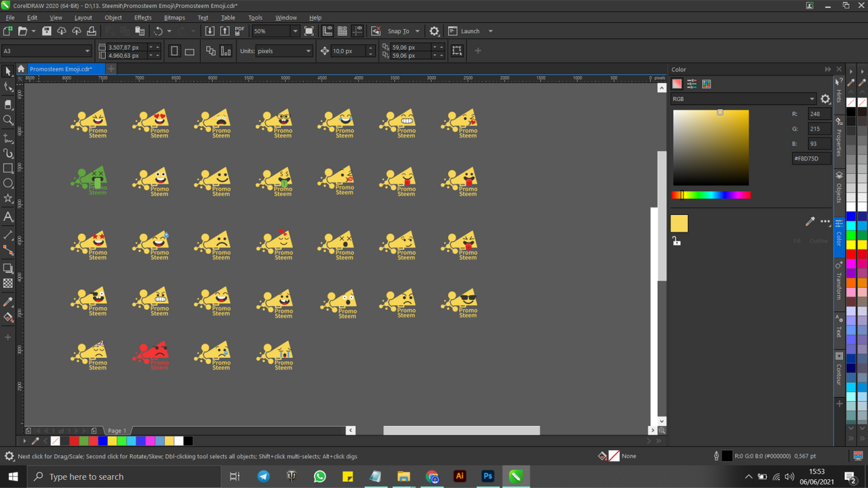Select the Rectangle tool
The image size is (868, 488).
pos(8,168)
